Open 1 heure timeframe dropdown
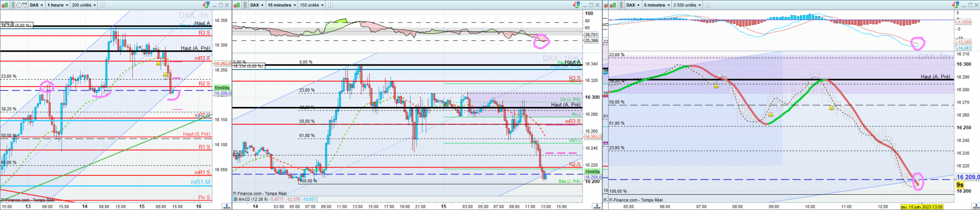The width and height of the screenshot is (980, 210). [58, 5]
